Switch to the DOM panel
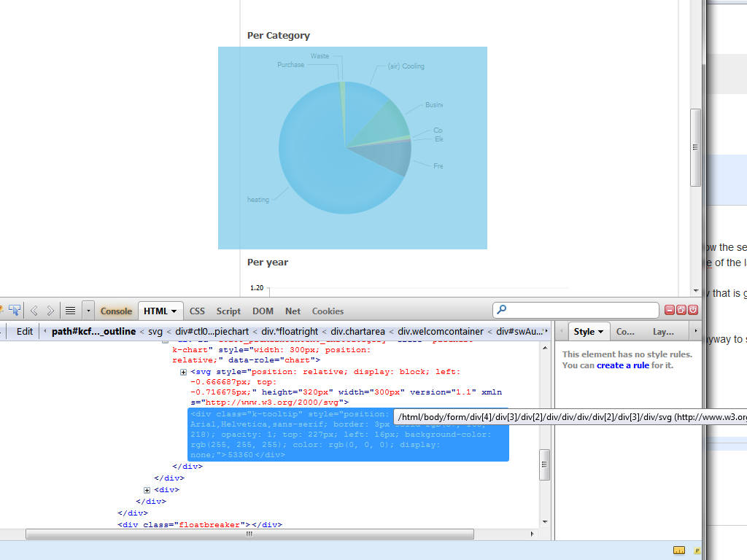 pyautogui.click(x=263, y=311)
